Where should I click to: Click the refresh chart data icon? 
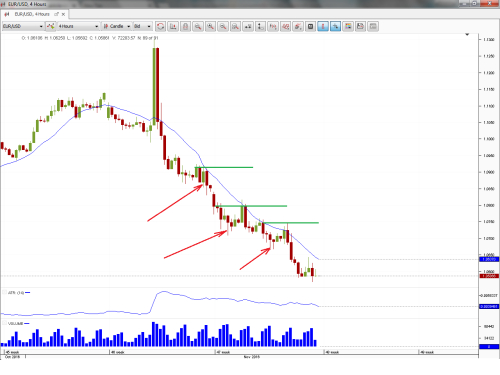tap(160, 26)
